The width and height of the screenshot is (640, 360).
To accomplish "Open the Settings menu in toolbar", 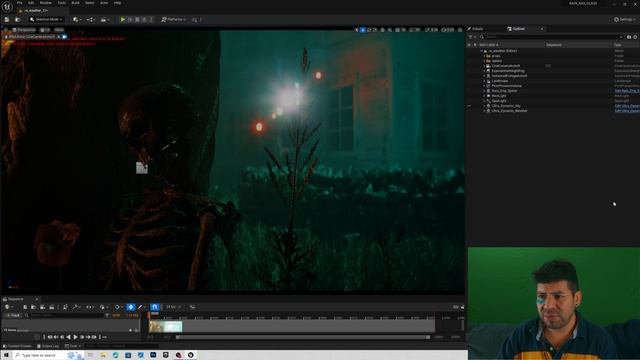I will (x=624, y=20).
